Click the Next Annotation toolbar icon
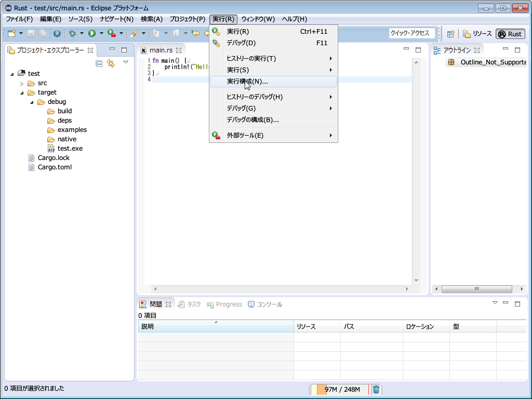This screenshot has width=532, height=399. coord(156,33)
